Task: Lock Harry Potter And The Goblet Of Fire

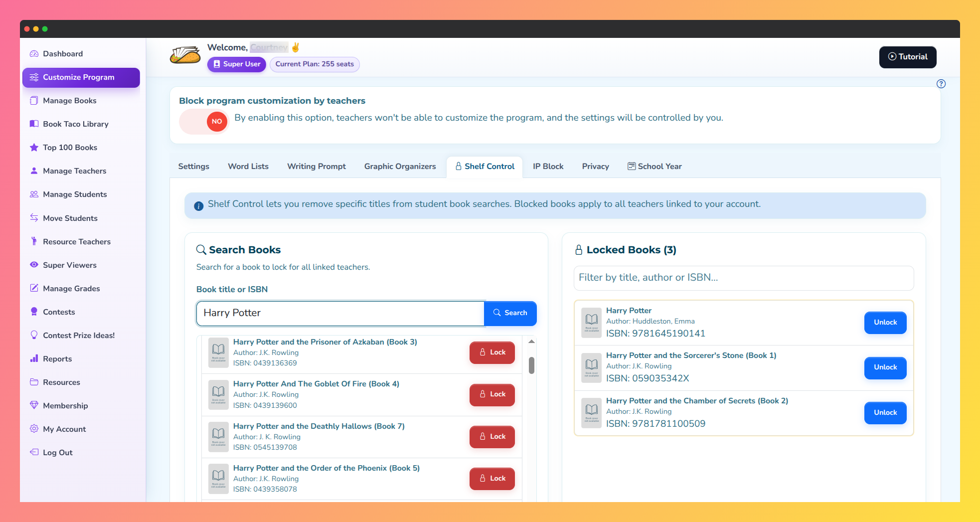Action: [x=492, y=394]
